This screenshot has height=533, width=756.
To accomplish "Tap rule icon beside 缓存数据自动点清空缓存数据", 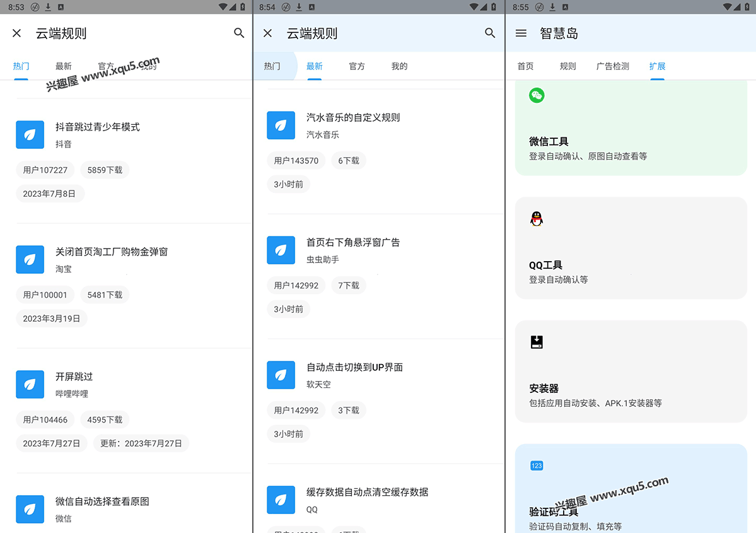I will coord(281,500).
